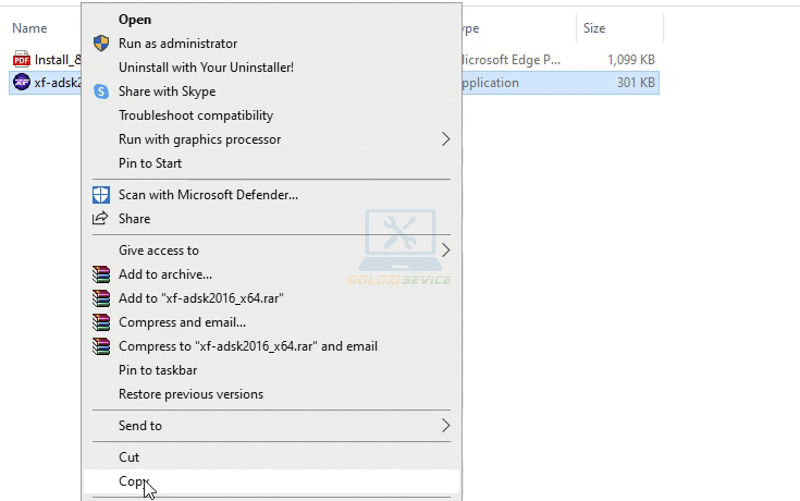
Task: Choose Copy from the context menu
Action: point(132,481)
